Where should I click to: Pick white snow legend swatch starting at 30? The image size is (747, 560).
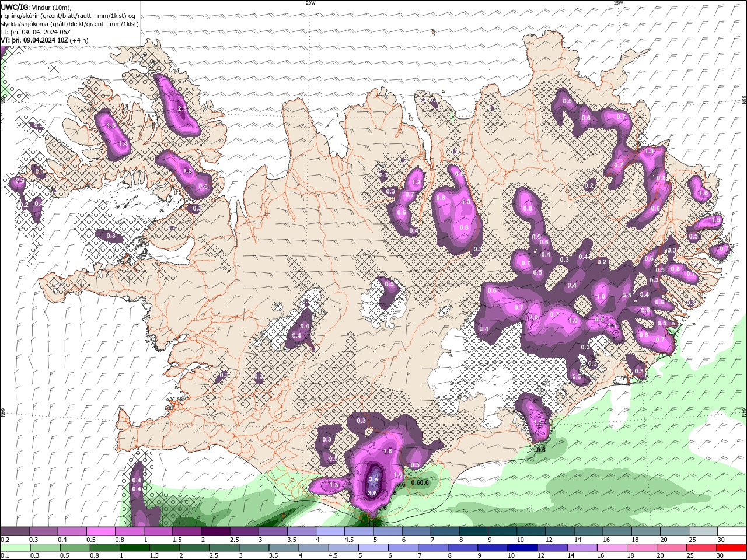pos(732,531)
